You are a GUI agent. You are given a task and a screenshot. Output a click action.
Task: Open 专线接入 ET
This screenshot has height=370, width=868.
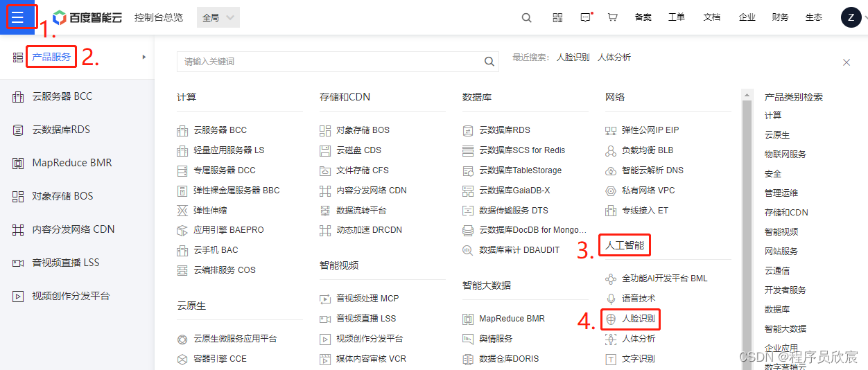[x=645, y=211]
